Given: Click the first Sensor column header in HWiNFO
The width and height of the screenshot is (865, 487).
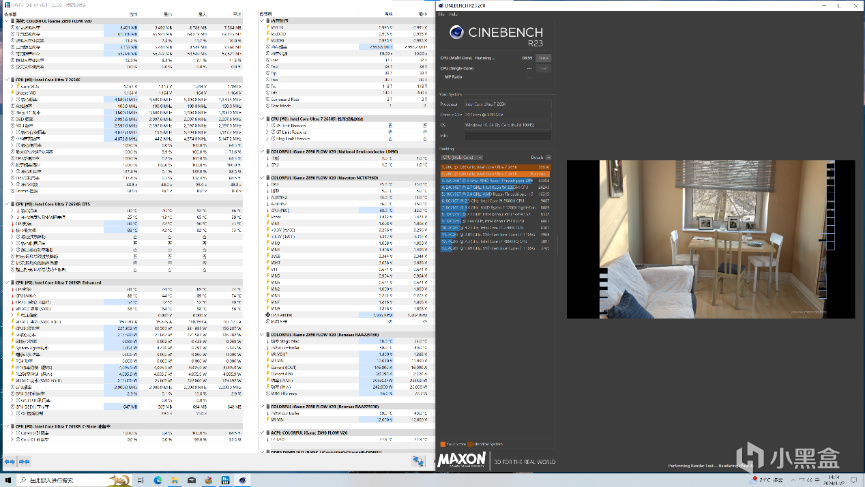Looking at the screenshot, I should click(10, 14).
